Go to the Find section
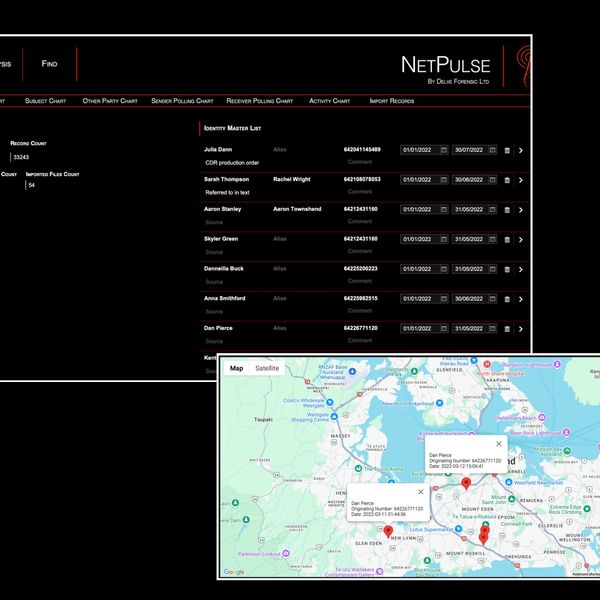The image size is (600, 600). (x=49, y=64)
